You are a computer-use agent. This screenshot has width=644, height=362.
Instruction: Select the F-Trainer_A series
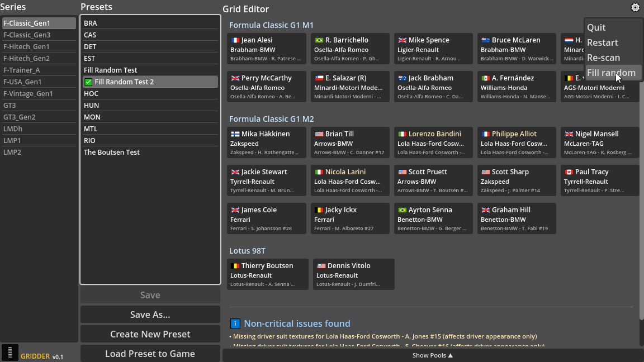(x=39, y=70)
